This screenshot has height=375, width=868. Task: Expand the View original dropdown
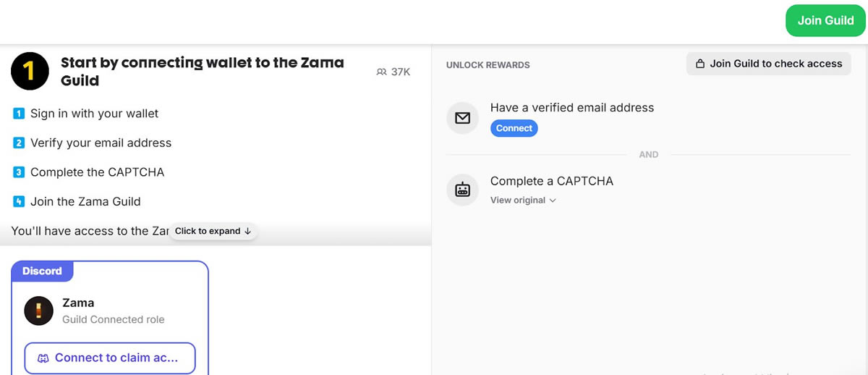click(x=523, y=200)
